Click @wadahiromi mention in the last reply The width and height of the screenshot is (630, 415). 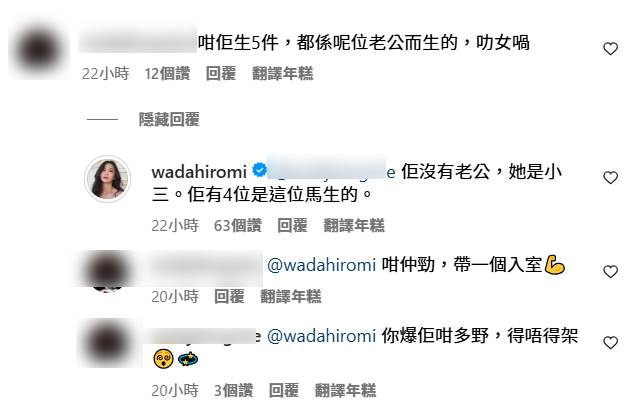click(321, 336)
